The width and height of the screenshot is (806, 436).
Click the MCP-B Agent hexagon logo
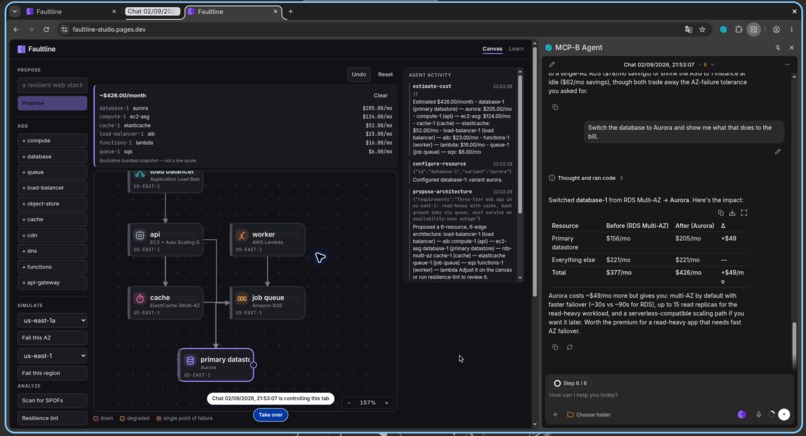pos(548,48)
